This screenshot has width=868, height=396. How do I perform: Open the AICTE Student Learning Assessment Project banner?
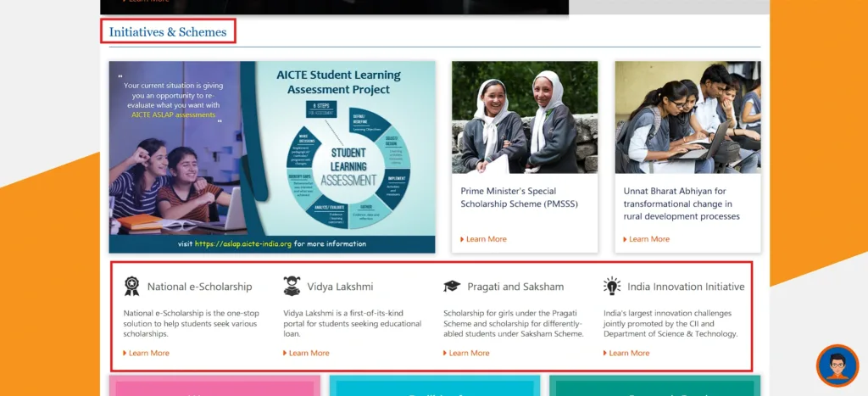click(x=272, y=157)
